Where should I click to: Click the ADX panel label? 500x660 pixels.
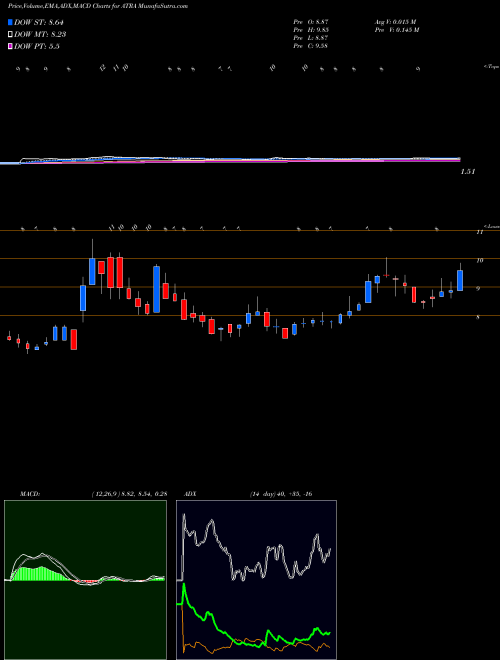190,494
